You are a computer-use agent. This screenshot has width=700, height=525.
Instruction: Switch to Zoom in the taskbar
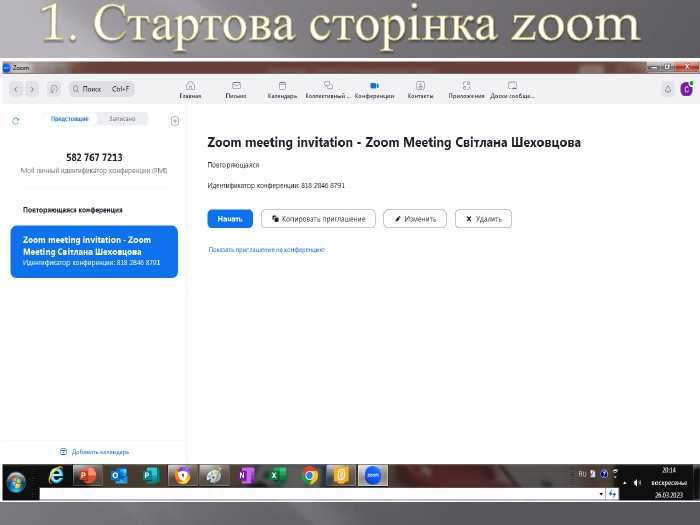(x=373, y=475)
